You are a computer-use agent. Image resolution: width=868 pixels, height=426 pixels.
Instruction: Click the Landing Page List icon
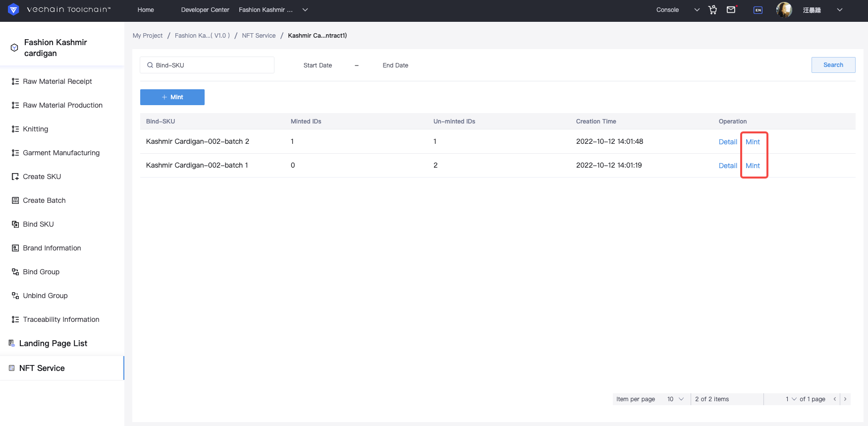pos(12,343)
